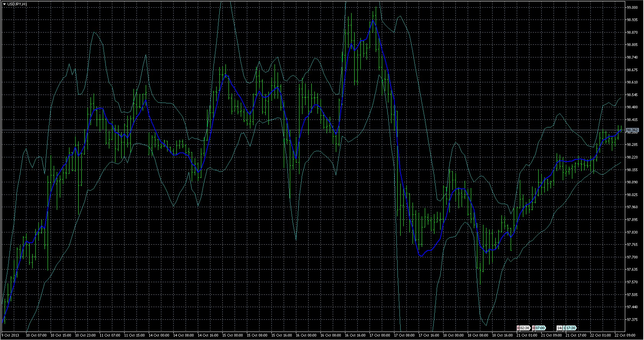
Task: Click the 11 Oct 15:00 time label
Action: point(135,335)
